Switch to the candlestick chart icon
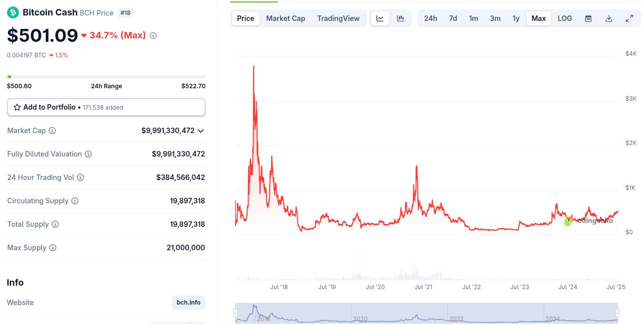The image size is (644, 324). (400, 18)
